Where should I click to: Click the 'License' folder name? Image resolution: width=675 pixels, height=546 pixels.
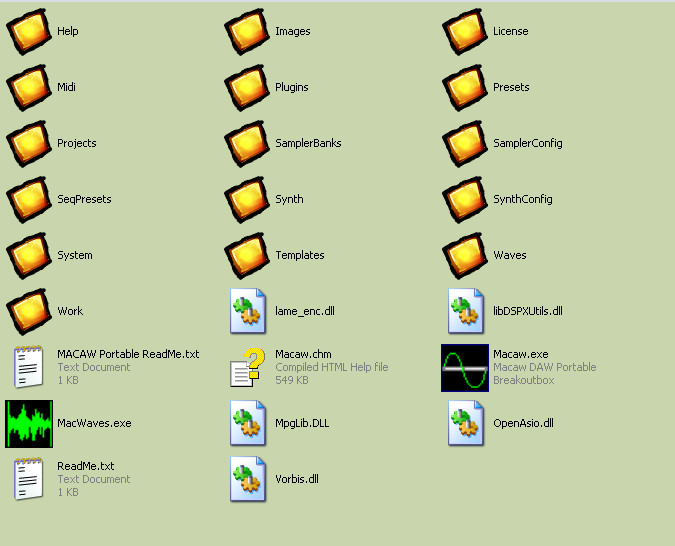click(511, 31)
